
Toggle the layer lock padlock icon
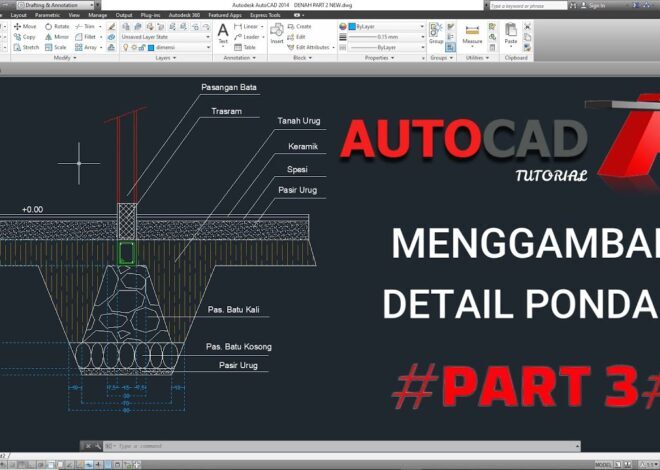tap(142, 48)
